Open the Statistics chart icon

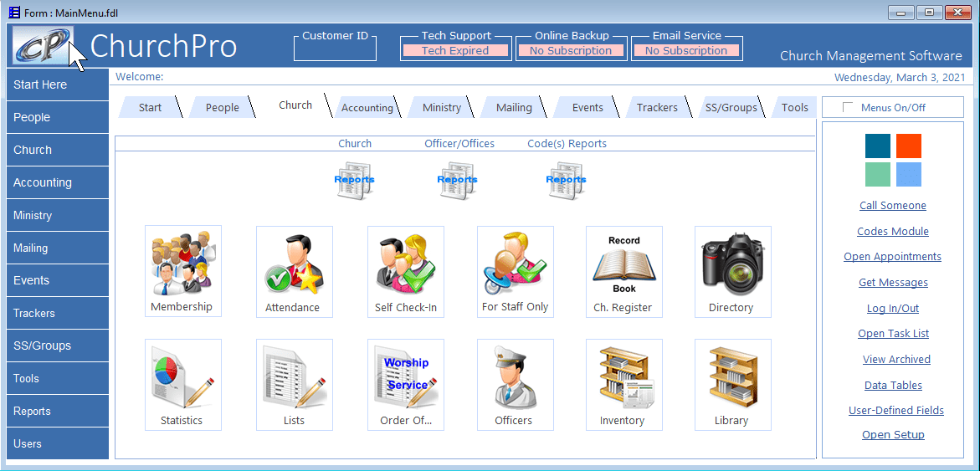click(x=183, y=385)
